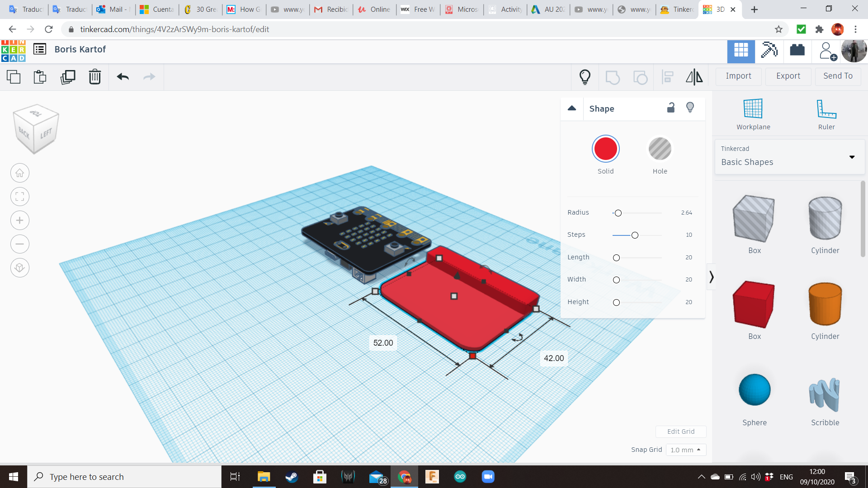868x488 pixels.
Task: Click the Duplicate and repeat icon
Action: click(68, 77)
